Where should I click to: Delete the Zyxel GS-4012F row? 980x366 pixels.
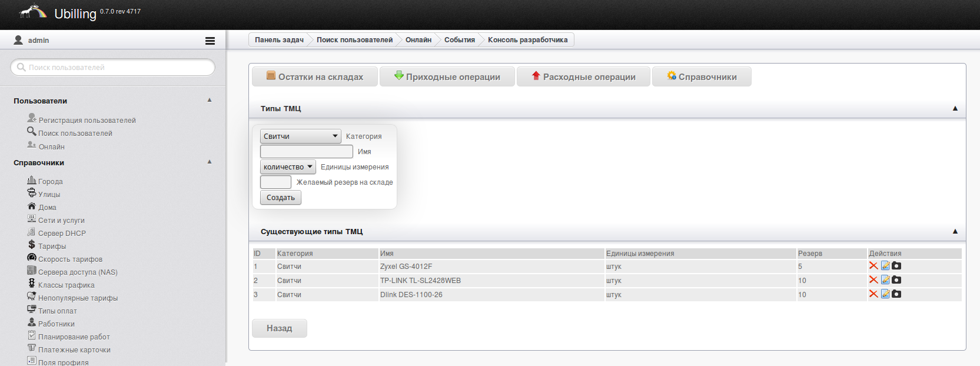(x=873, y=266)
